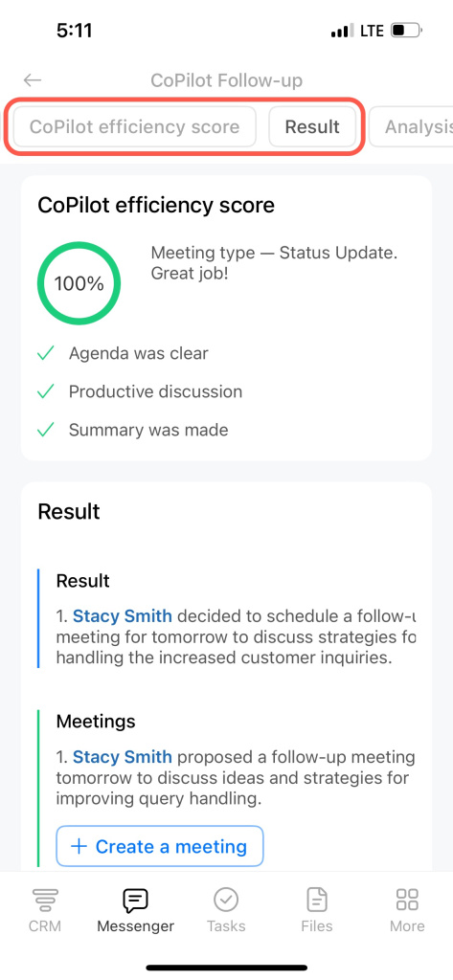Open the Files document icon
The image size is (453, 980).
point(317,901)
